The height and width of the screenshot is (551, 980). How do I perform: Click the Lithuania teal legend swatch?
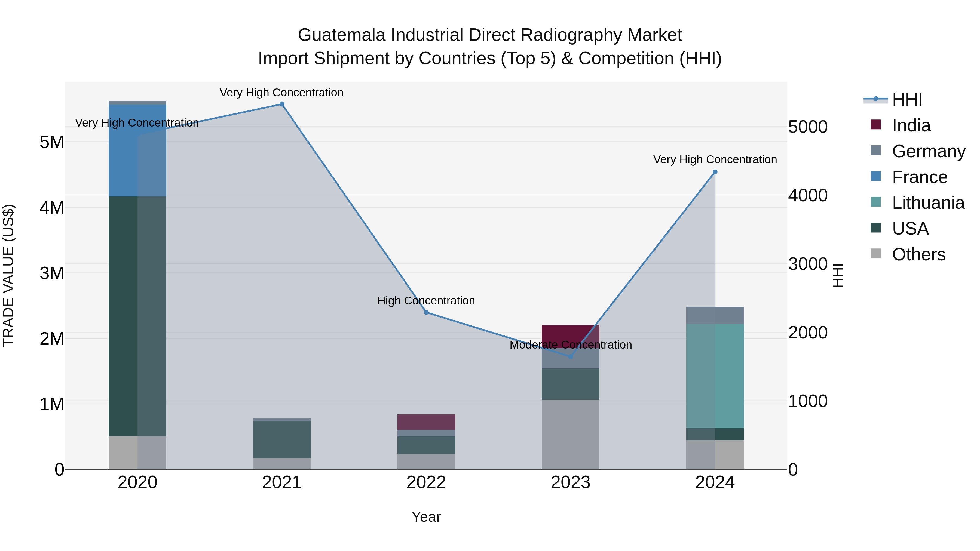[876, 202]
